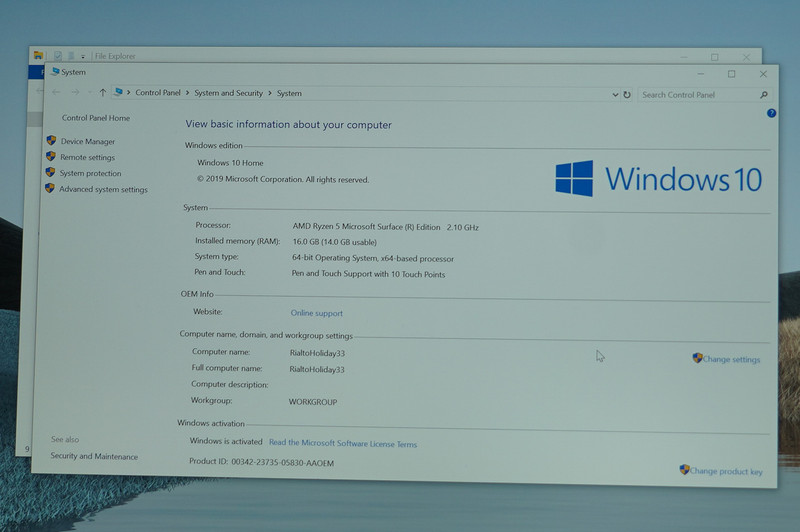Image resolution: width=800 pixels, height=532 pixels.
Task: Click the AMD Ryzen 5 processor text
Action: 386,227
